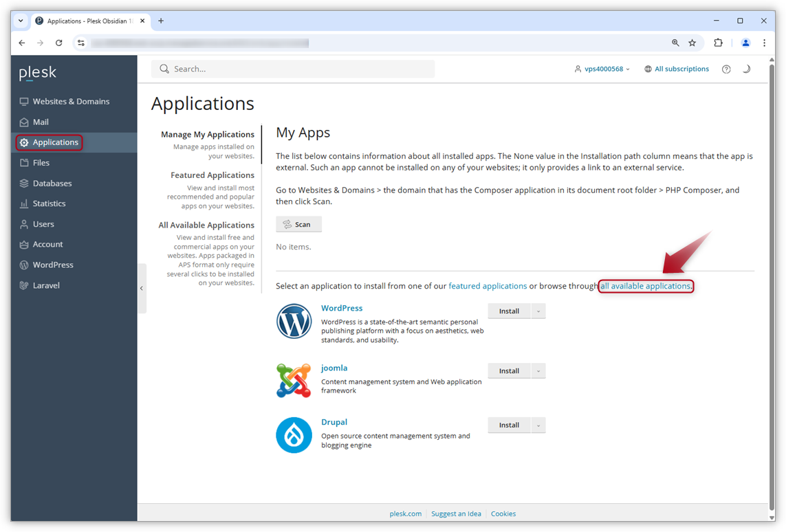Click inside the Search field
This screenshot has height=532, width=786.
pos(292,68)
